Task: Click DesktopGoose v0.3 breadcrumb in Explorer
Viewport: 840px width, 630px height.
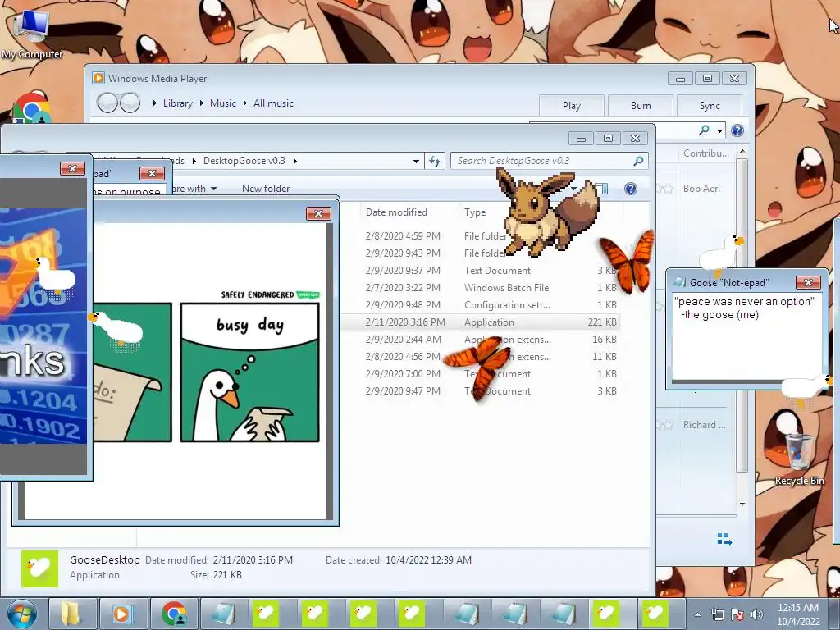Action: [x=244, y=161]
